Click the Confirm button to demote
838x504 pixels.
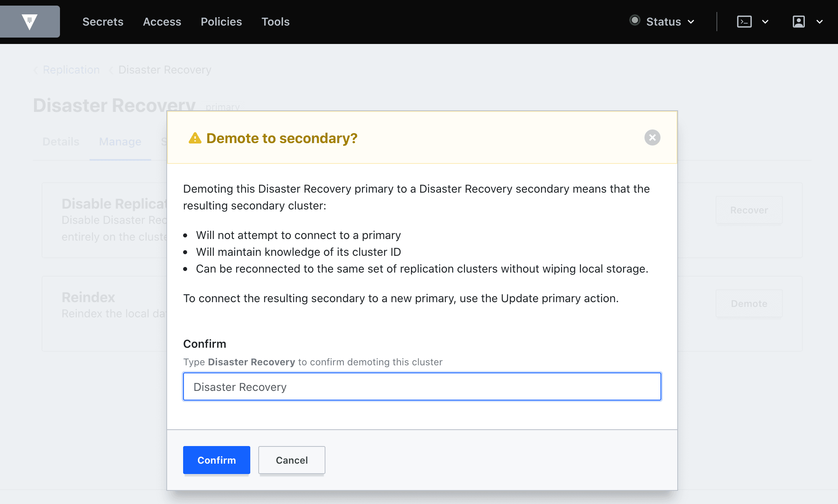tap(217, 460)
